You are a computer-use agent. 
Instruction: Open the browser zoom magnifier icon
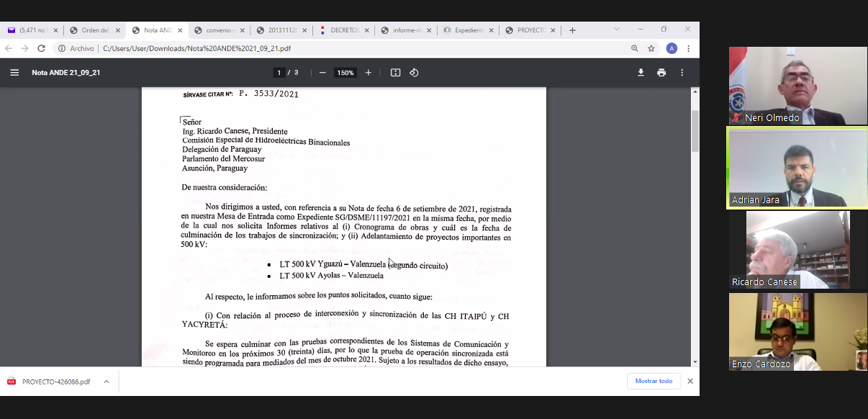[x=635, y=48]
